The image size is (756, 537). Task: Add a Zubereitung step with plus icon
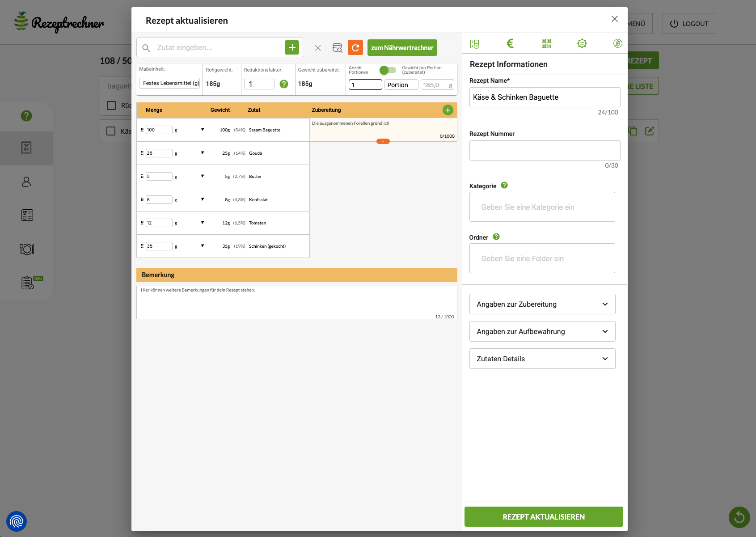pos(448,110)
